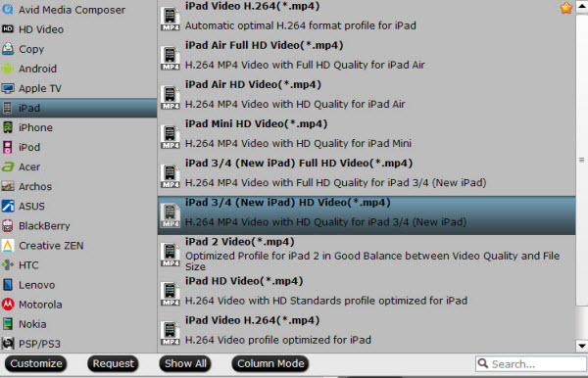Click MP4 icon for iPad Mini HD Video
588x378 pixels.
pos(171,137)
